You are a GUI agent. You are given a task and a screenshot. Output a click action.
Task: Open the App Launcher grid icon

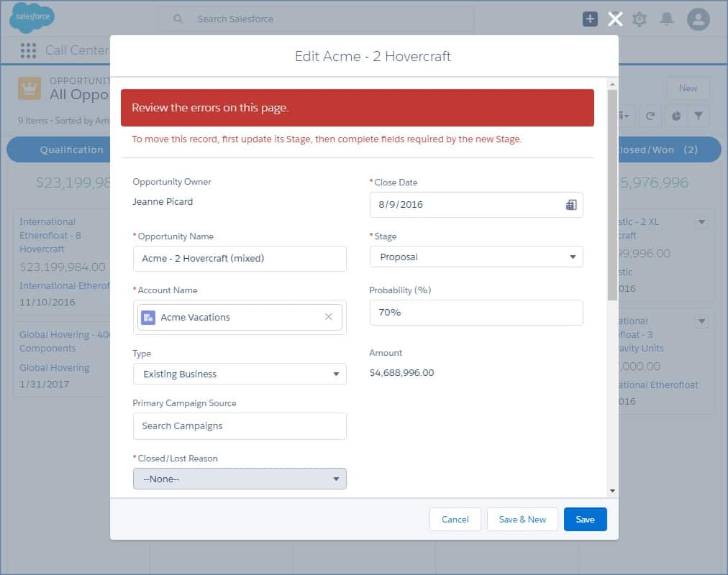coord(28,50)
